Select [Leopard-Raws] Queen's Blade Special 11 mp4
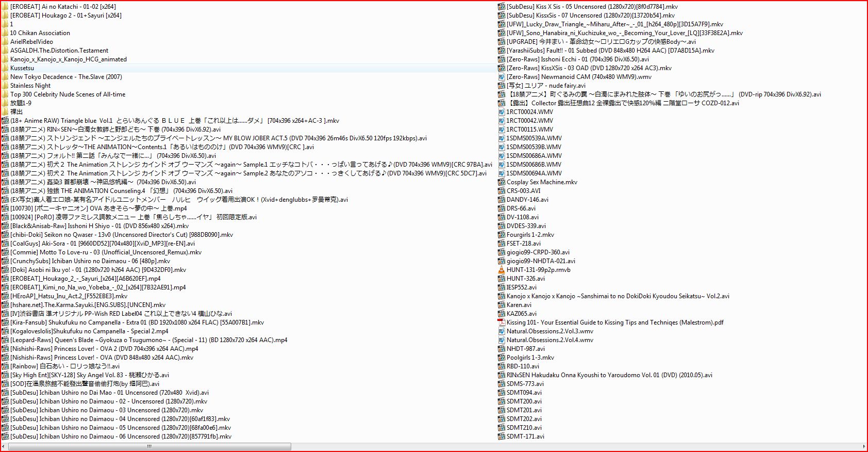This screenshot has width=868, height=452. [x=149, y=340]
